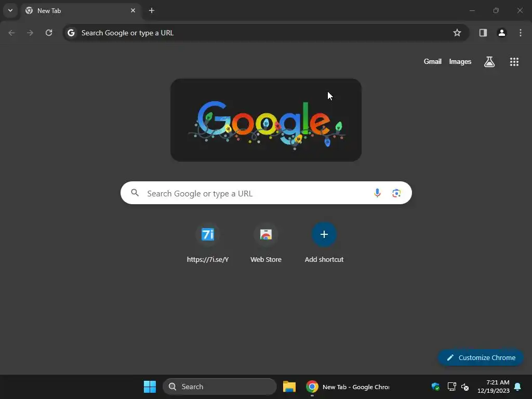Open Windows Security tray icon
Screen dimensions: 532x399
[x=436, y=387]
